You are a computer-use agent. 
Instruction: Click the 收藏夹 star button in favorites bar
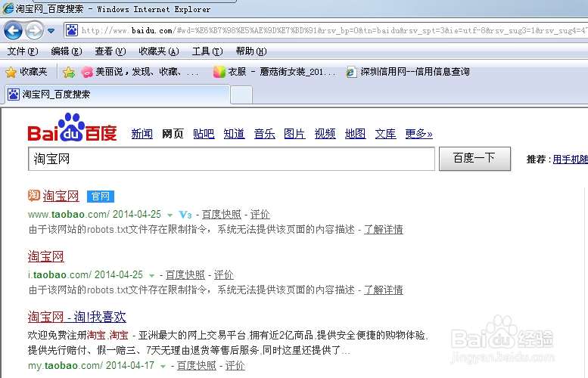pyautogui.click(x=26, y=72)
